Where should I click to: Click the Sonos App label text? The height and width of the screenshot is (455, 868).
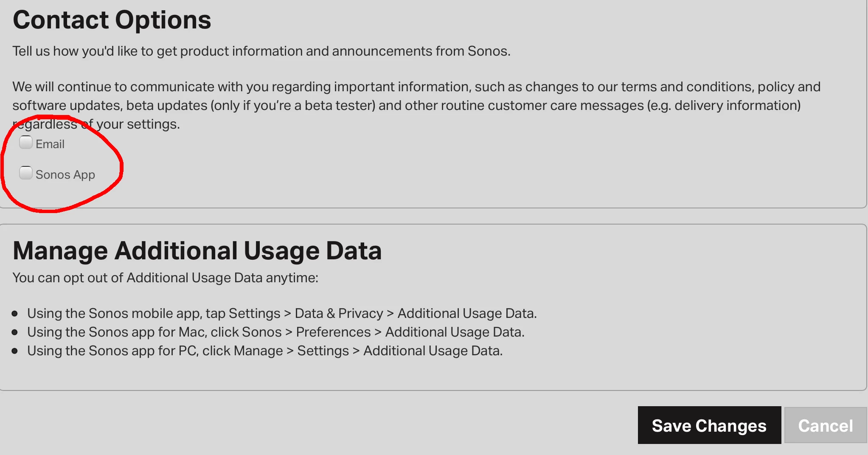point(65,175)
